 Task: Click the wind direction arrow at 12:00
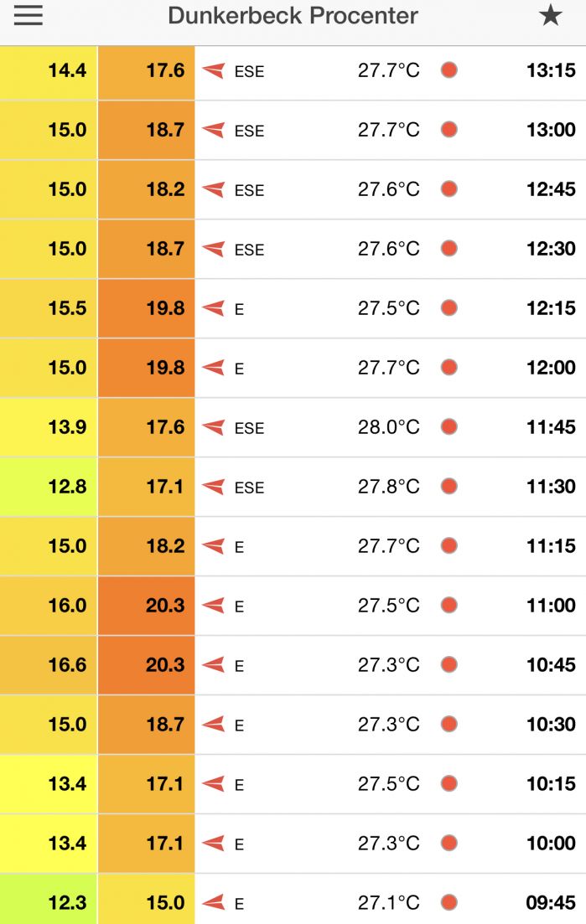(x=214, y=368)
